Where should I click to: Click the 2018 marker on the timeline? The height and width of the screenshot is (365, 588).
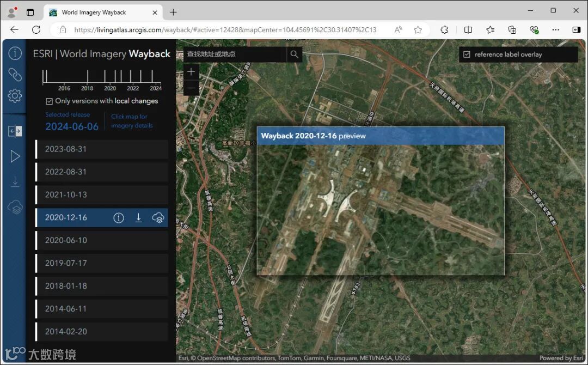(x=87, y=76)
